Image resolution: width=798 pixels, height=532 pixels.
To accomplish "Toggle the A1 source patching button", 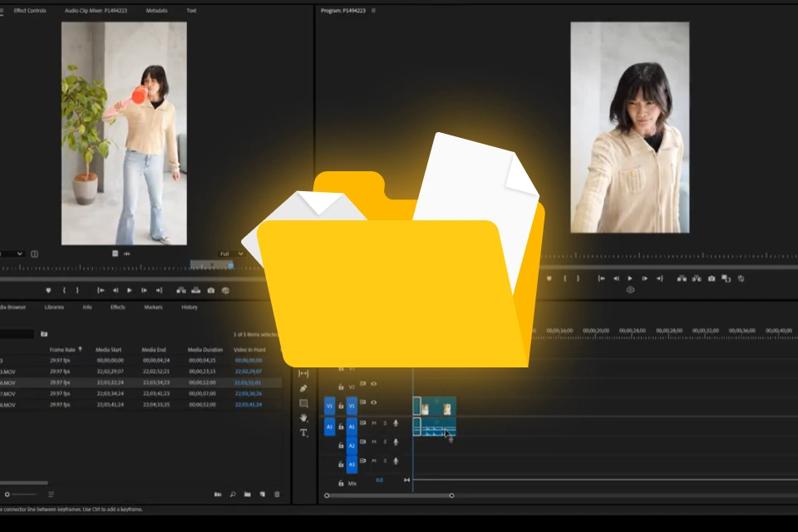I will pyautogui.click(x=329, y=426).
